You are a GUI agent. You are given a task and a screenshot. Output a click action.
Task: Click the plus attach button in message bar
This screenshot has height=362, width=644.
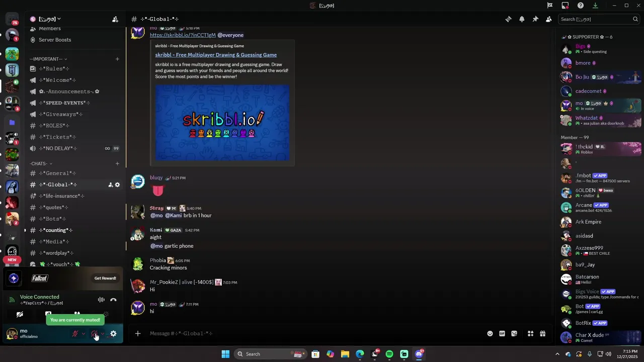coord(138,333)
